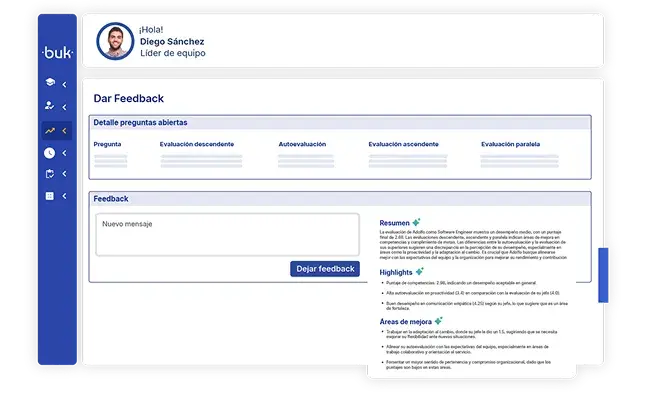Click the sparkle icon beside Highlights
Viewport: 650px width, 400px height.
(x=420, y=271)
